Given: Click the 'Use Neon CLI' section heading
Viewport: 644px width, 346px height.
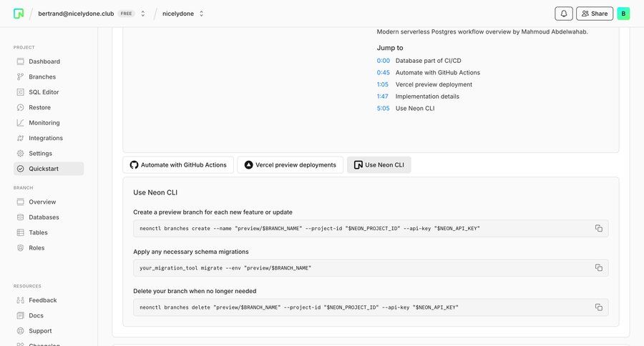Looking at the screenshot, I should click(155, 192).
